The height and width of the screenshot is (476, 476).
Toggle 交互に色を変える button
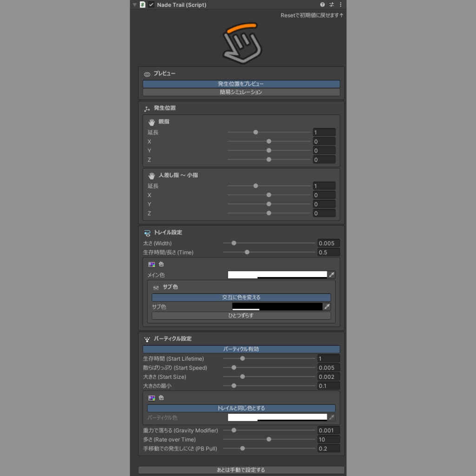point(241,297)
